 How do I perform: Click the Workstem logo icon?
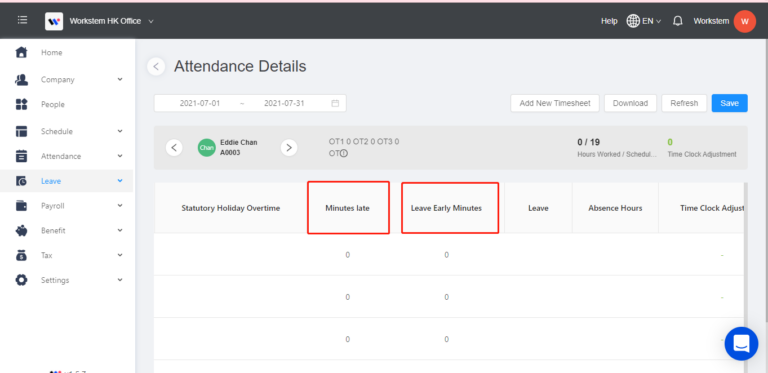[x=54, y=21]
